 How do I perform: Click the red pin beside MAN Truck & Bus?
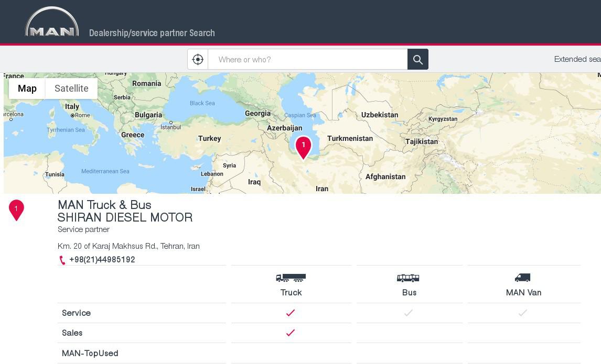click(x=16, y=210)
